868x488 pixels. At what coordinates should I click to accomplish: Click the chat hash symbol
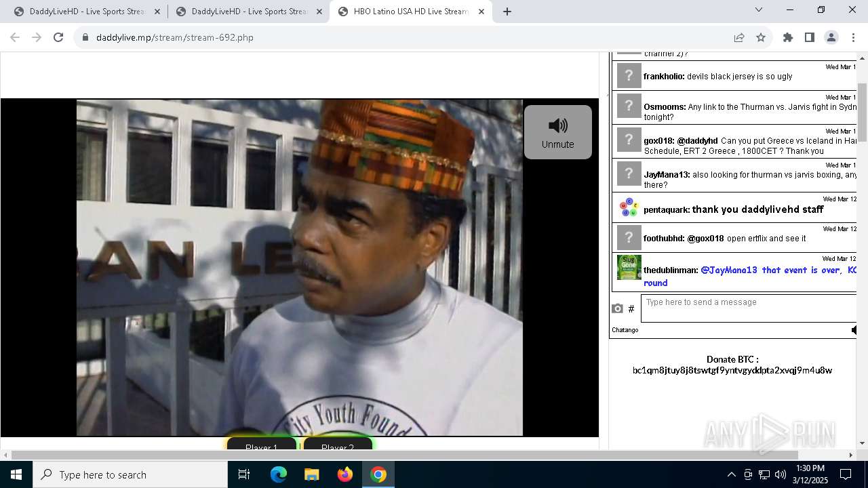point(631,309)
